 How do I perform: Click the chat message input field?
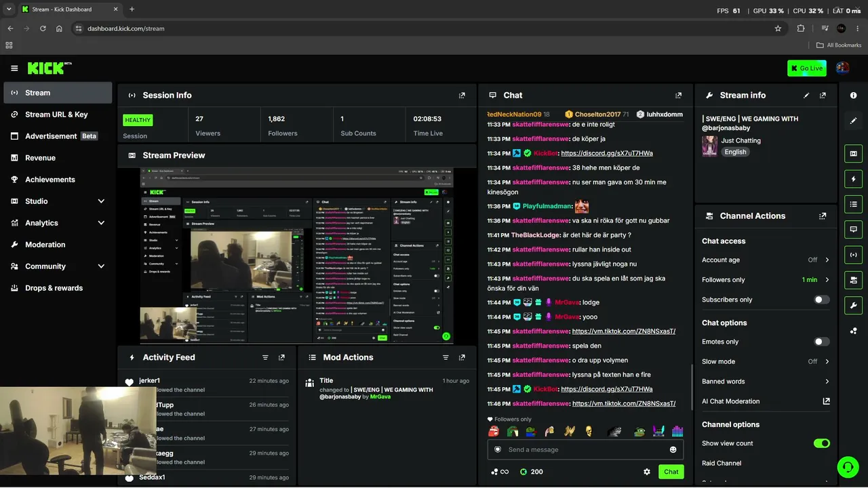tap(585, 449)
